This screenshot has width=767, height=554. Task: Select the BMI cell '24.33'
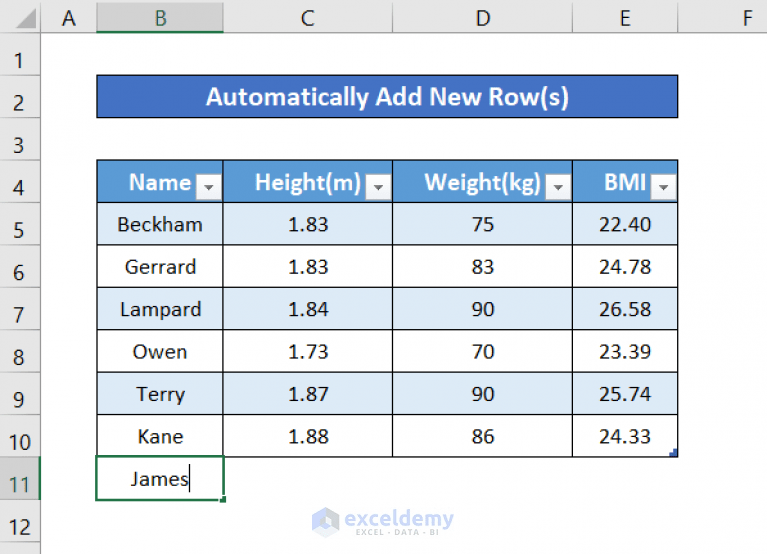pos(625,436)
